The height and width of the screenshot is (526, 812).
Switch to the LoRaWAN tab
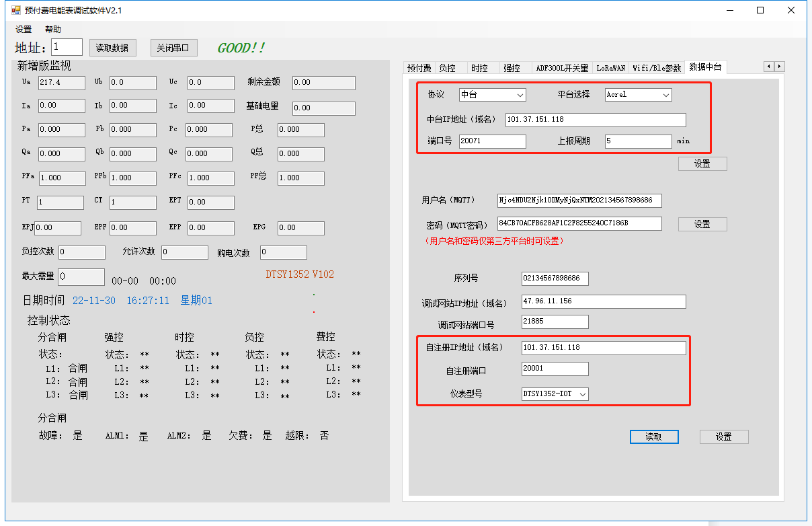(610, 68)
